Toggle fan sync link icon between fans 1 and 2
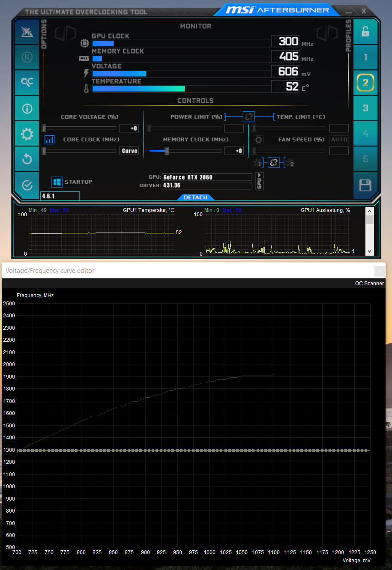Image resolution: width=392 pixels, height=570 pixels. (x=273, y=163)
